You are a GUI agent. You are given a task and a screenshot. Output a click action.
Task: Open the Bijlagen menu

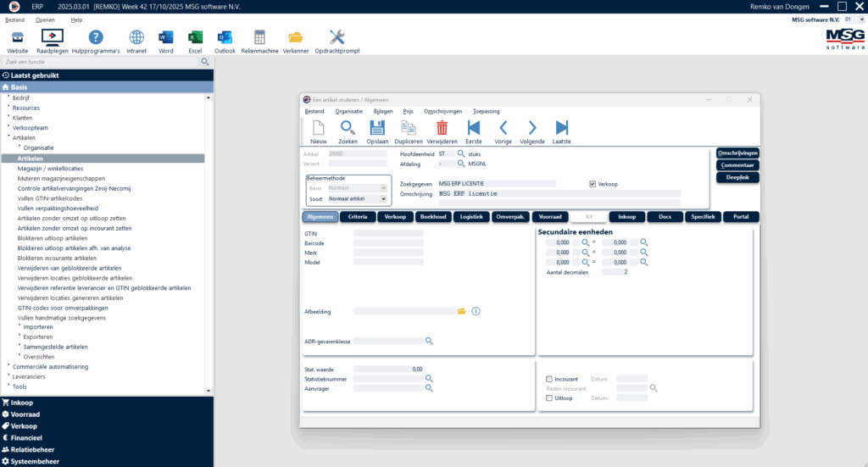pos(383,111)
